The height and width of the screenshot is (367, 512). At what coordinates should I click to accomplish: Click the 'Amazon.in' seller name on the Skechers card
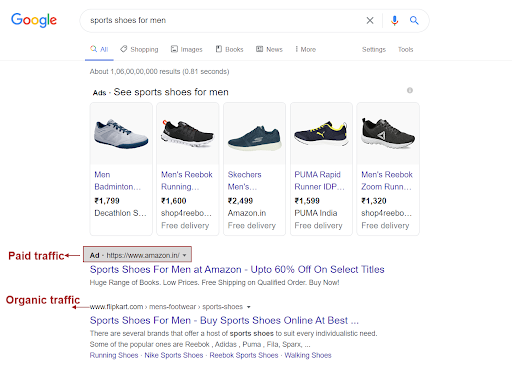coord(247,213)
